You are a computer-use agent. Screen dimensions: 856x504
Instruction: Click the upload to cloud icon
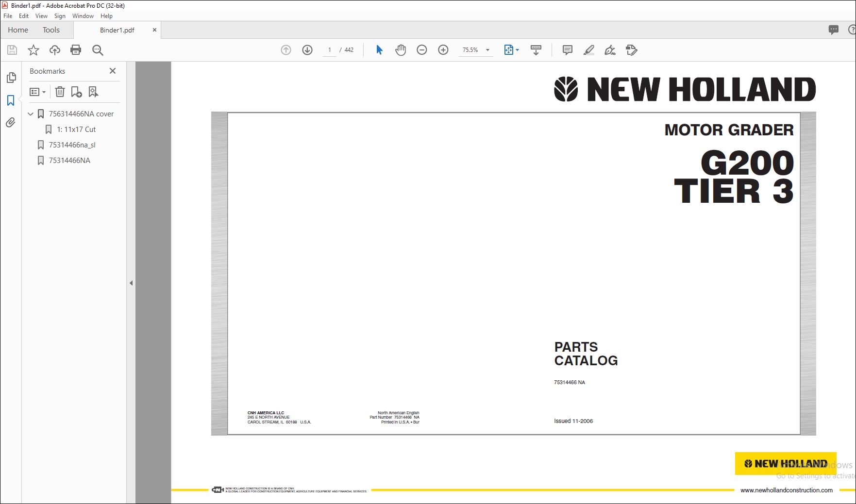(55, 50)
